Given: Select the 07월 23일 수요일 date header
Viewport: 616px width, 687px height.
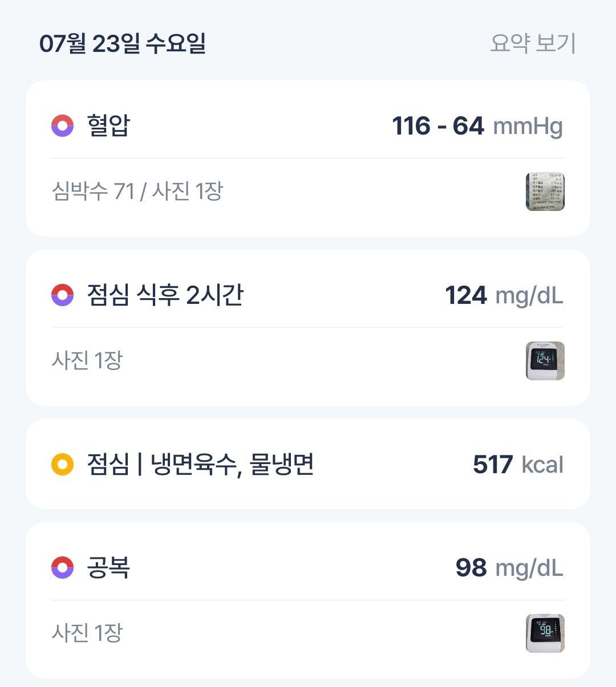Looking at the screenshot, I should click(123, 44).
